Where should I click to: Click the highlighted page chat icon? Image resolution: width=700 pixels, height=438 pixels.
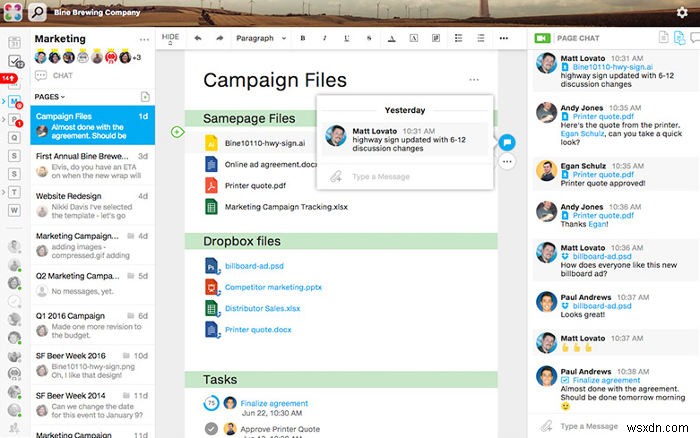[679, 38]
